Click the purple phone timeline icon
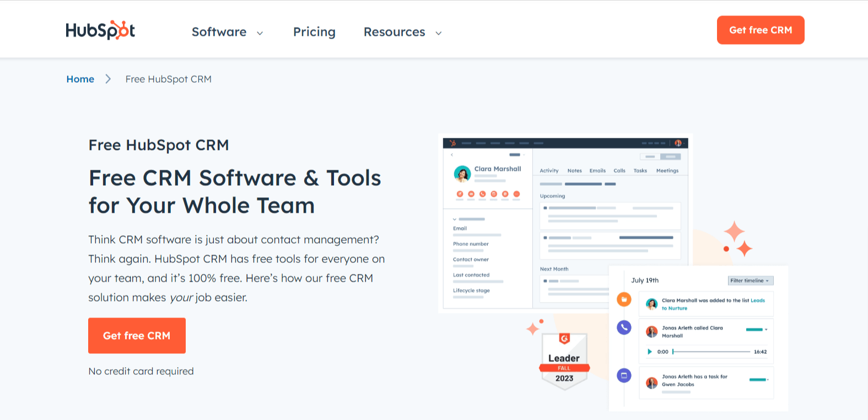This screenshot has height=420, width=868. click(624, 327)
